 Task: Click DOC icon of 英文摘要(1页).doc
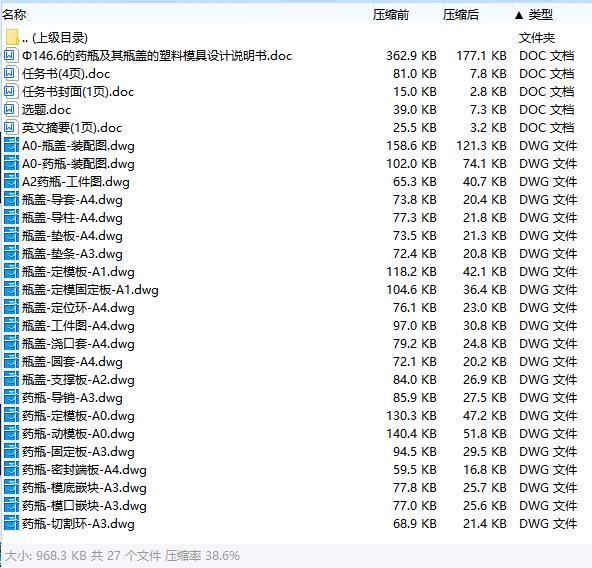tap(11, 128)
